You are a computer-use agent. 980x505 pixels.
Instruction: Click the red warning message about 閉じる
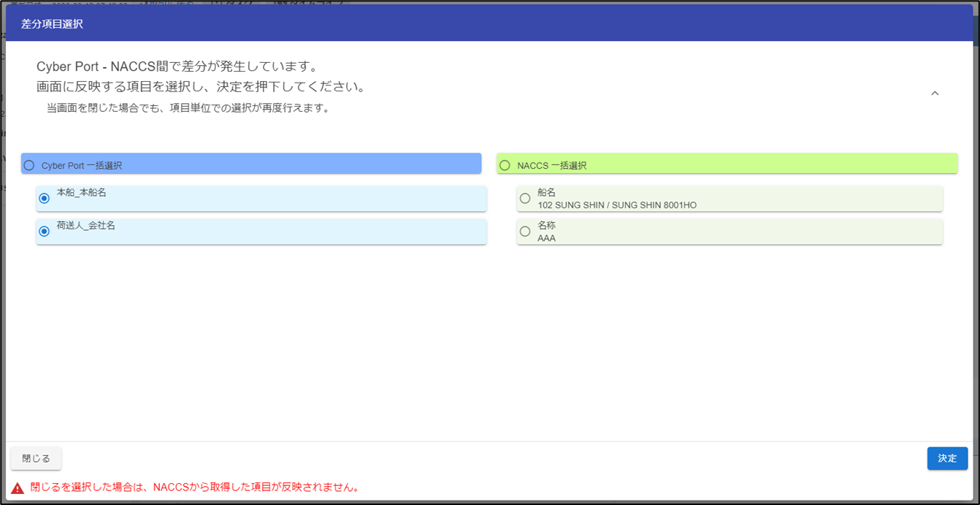pos(195,487)
